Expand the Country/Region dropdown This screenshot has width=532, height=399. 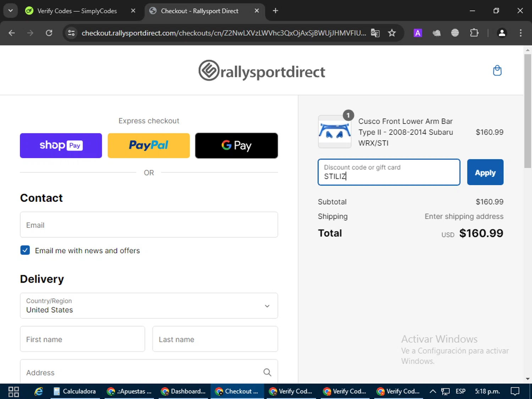tap(149, 306)
